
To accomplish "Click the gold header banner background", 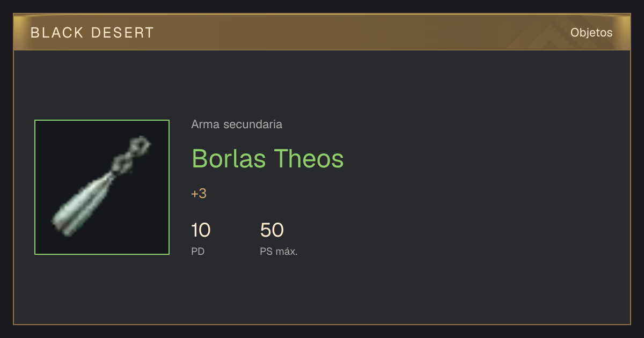I will (x=322, y=32).
